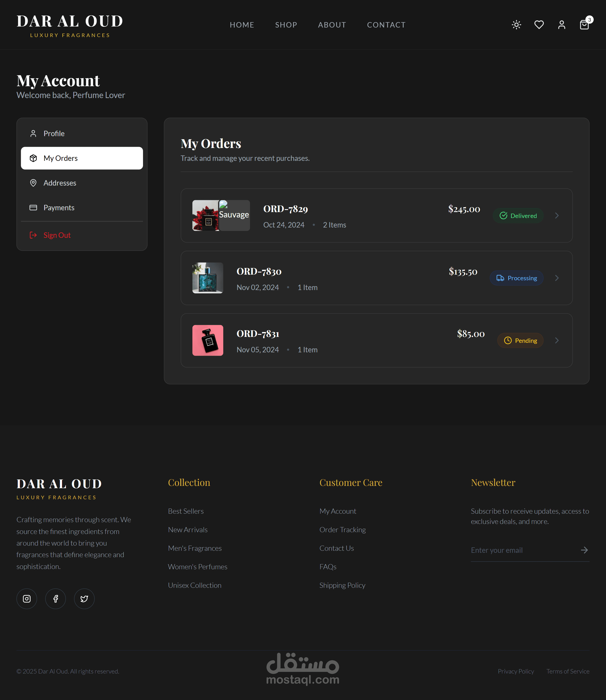Visit the Instagram social icon

point(27,599)
